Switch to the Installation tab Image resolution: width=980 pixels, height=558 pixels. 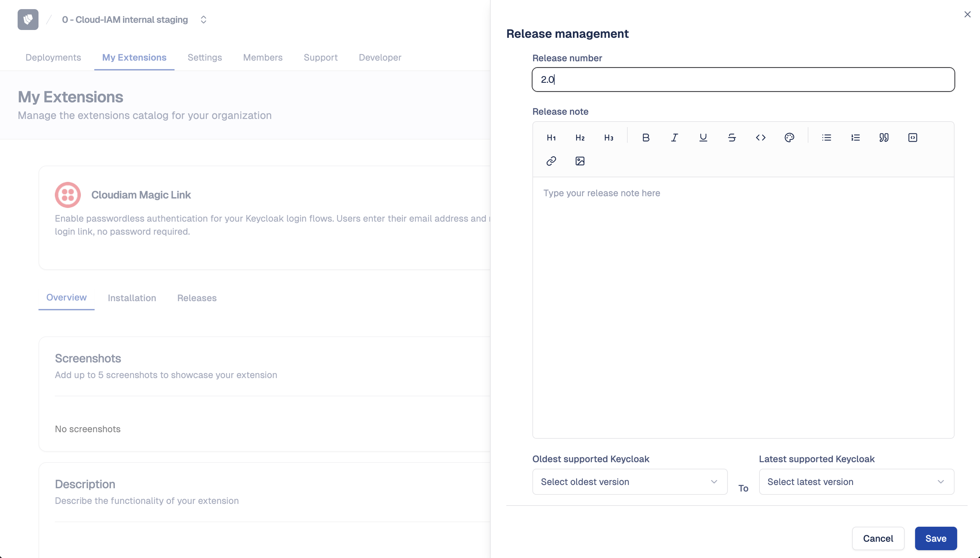(x=131, y=298)
